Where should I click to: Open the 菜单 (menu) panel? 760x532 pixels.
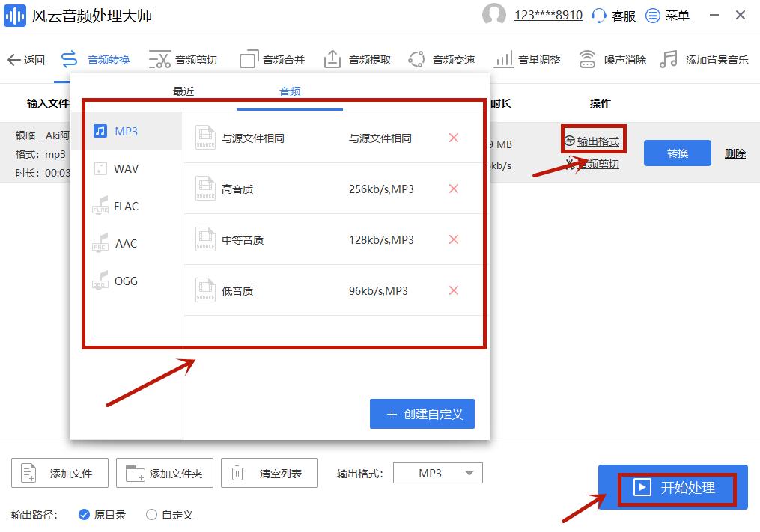(667, 15)
